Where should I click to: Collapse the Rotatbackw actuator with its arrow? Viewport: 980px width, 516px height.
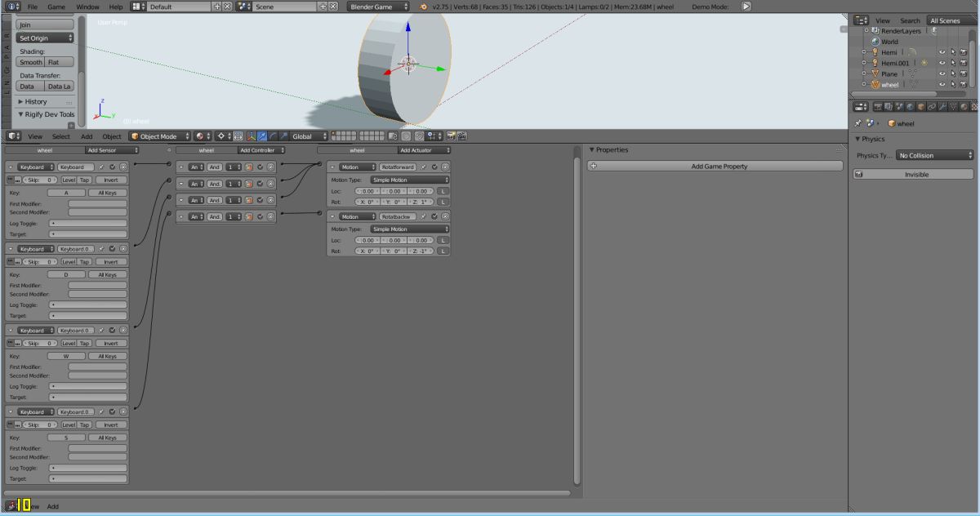click(332, 216)
